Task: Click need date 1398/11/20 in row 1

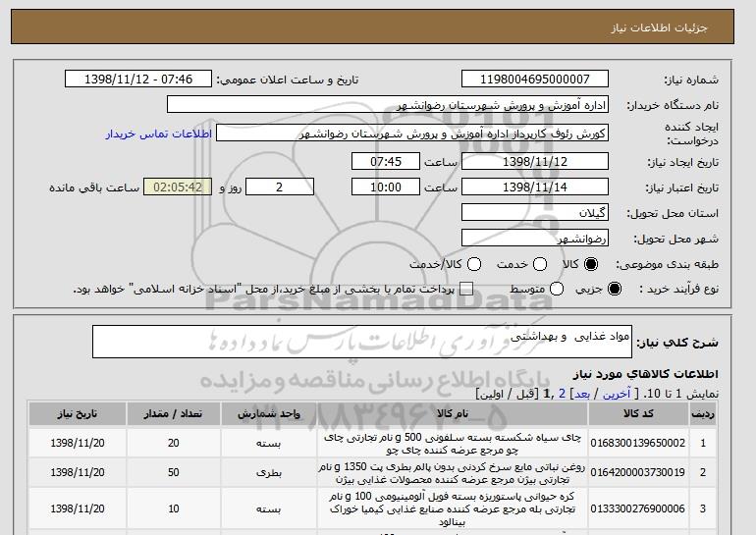Action: coord(78,443)
